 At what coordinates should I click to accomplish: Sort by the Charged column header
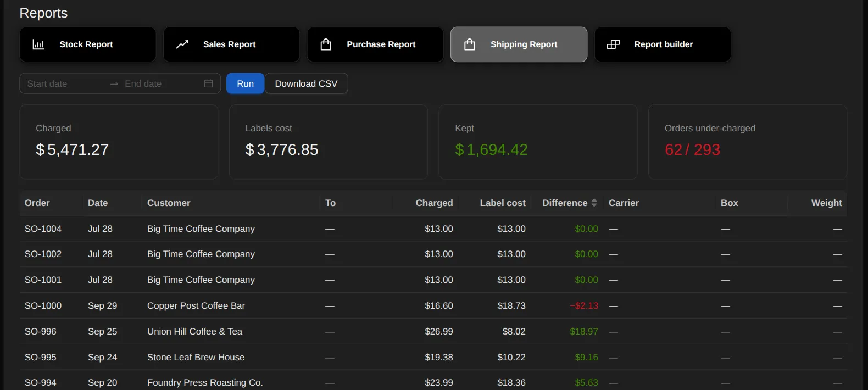(434, 203)
